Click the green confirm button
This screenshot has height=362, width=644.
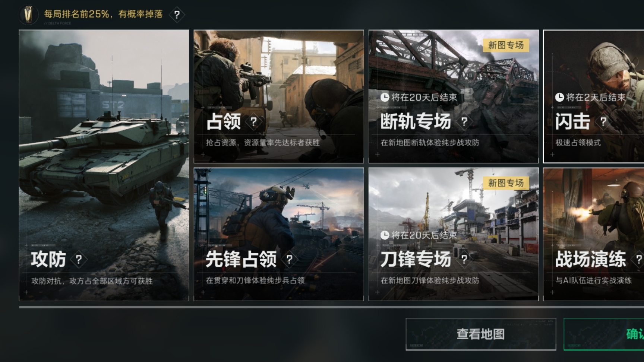(604, 334)
